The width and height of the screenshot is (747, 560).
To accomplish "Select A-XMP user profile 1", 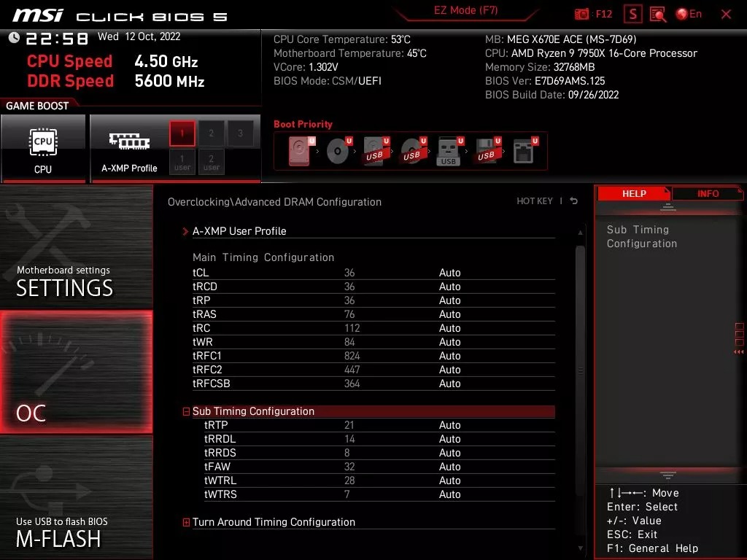I will [x=182, y=162].
